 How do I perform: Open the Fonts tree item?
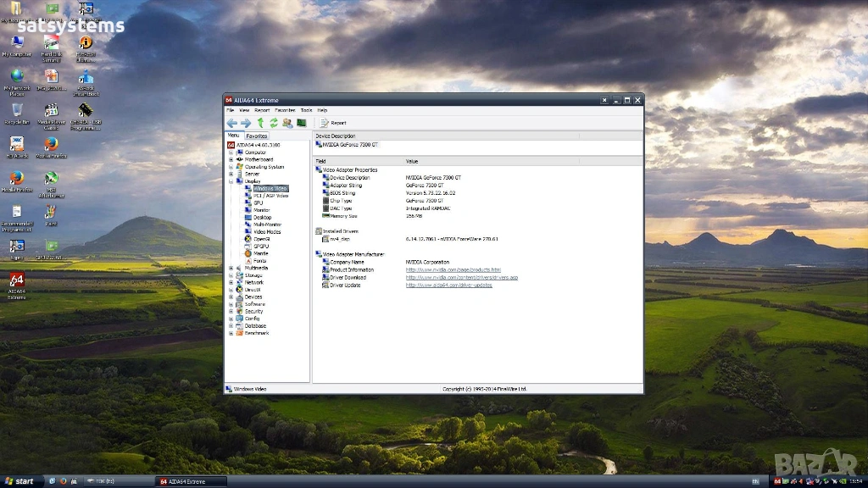click(260, 261)
